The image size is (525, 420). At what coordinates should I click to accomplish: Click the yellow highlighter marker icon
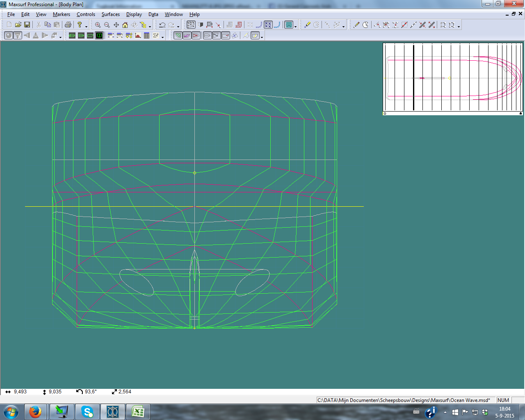tap(307, 25)
